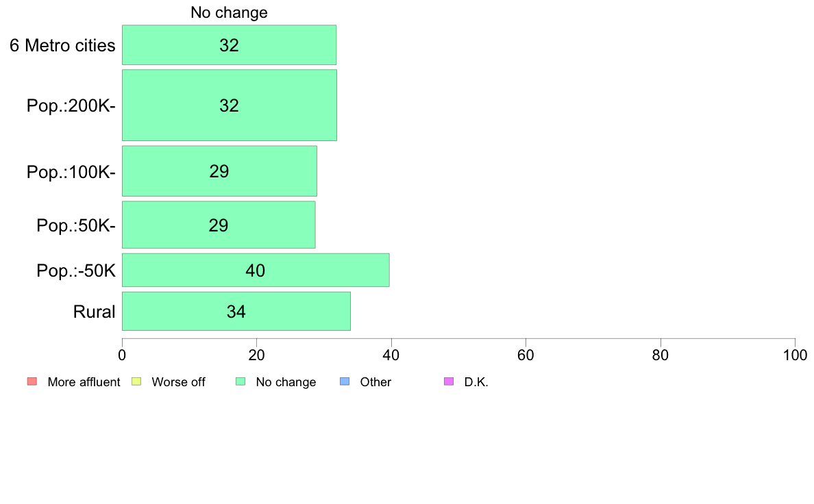Screen dimensions: 814x504
Task: Select the Pop.:200K- bar showing 32
Action: click(x=230, y=105)
